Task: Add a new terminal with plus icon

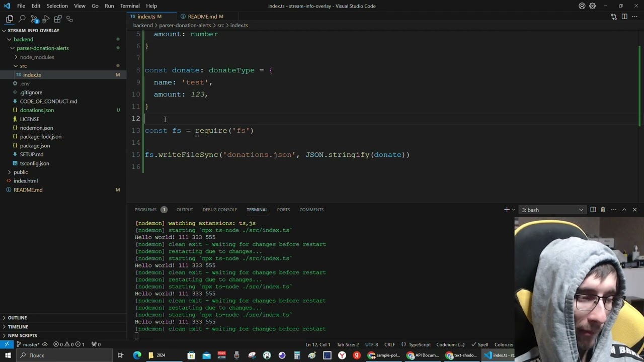Action: click(507, 210)
